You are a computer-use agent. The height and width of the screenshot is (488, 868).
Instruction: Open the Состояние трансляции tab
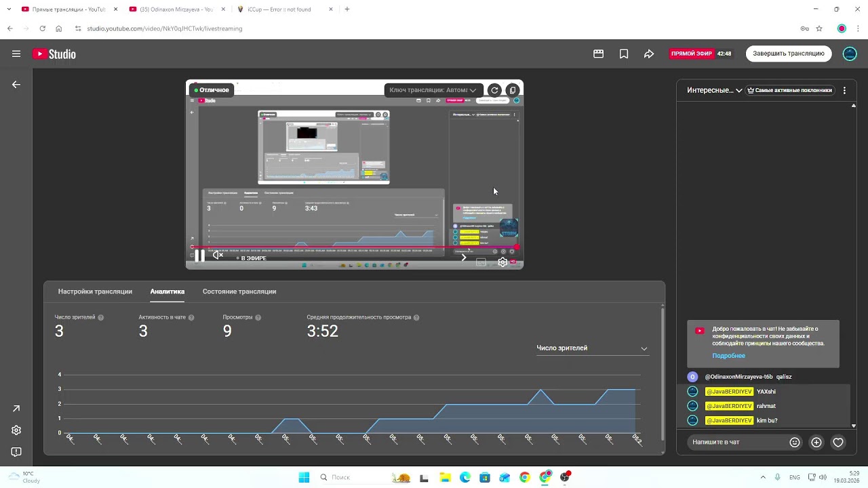[x=239, y=291]
